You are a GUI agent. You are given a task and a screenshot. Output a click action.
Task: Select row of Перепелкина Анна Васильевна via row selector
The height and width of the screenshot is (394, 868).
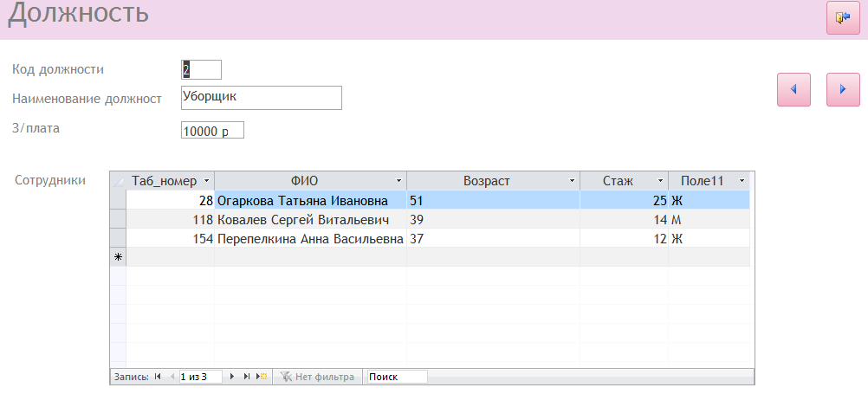[118, 238]
